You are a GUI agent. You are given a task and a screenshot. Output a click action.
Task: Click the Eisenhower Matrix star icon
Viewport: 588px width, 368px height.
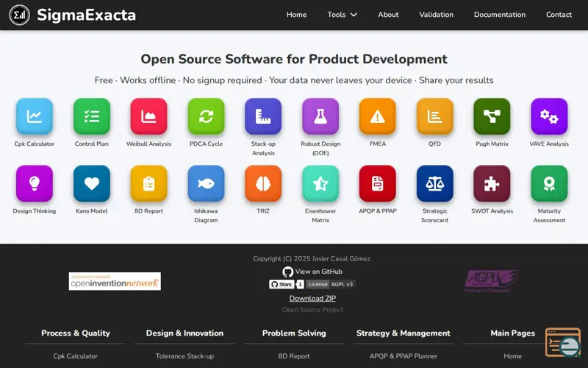tap(320, 183)
